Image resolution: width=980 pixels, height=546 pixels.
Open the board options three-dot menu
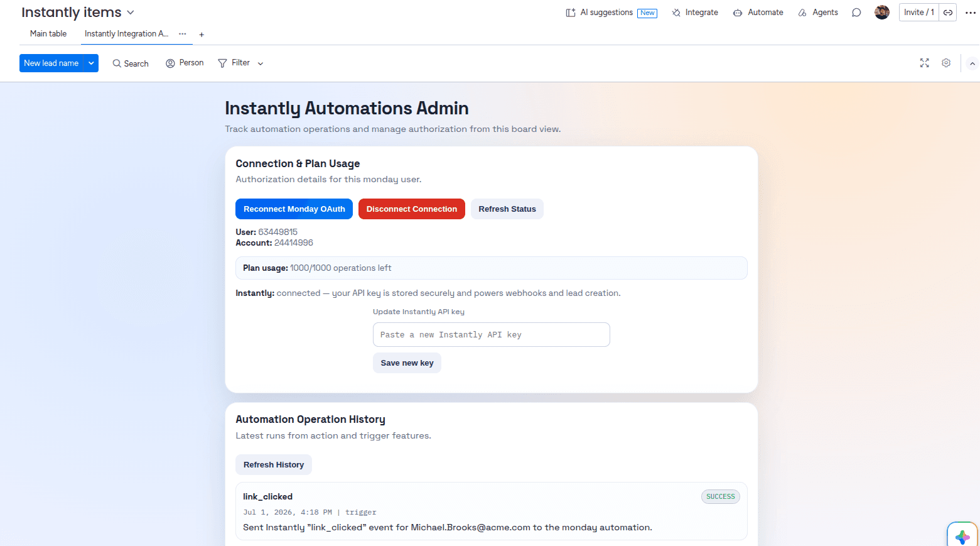[x=971, y=13]
